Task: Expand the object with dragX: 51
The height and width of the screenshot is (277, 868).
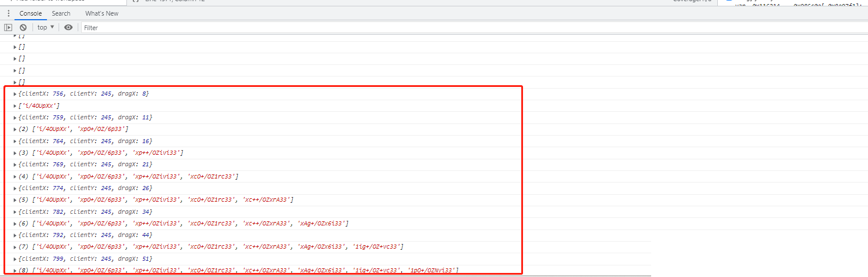Action: click(15, 259)
